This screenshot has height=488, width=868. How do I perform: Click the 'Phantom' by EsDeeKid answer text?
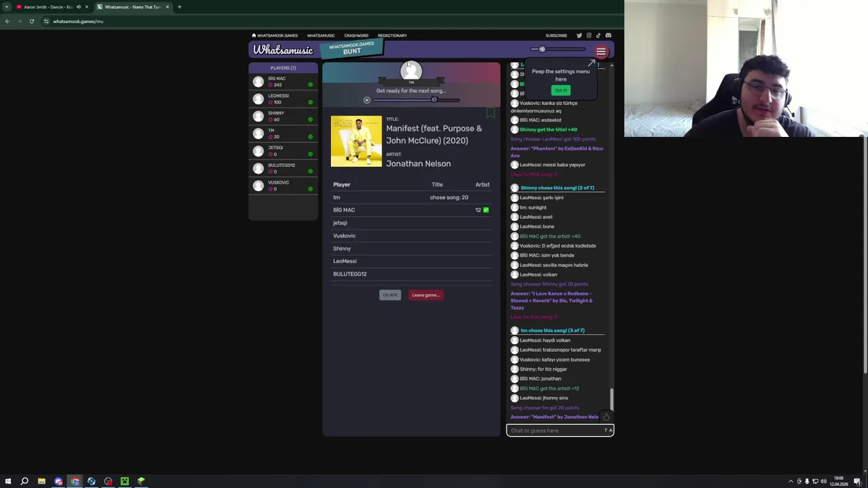556,152
